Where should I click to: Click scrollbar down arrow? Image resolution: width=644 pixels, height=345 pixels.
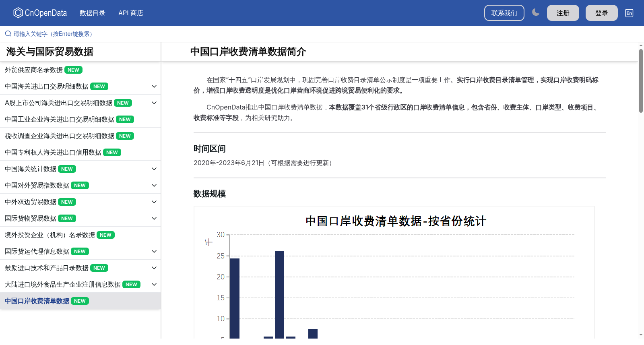[x=641, y=335]
